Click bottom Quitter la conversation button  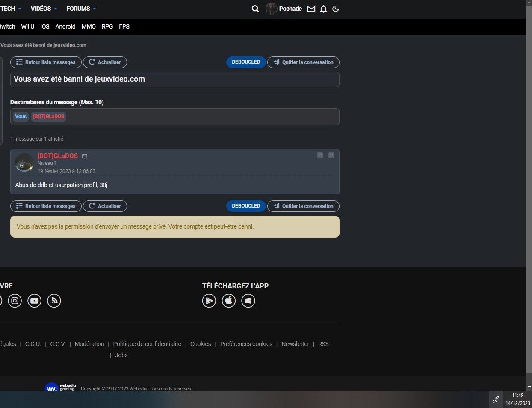(x=303, y=206)
